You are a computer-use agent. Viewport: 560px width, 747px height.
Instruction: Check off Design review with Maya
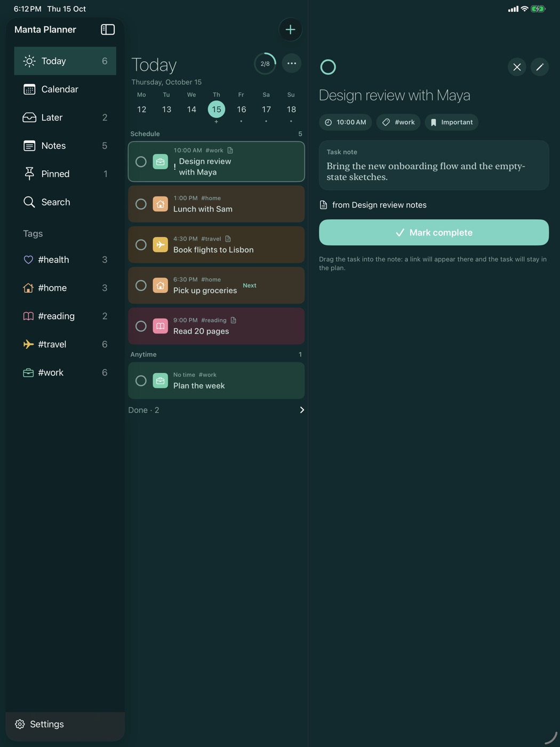(141, 162)
